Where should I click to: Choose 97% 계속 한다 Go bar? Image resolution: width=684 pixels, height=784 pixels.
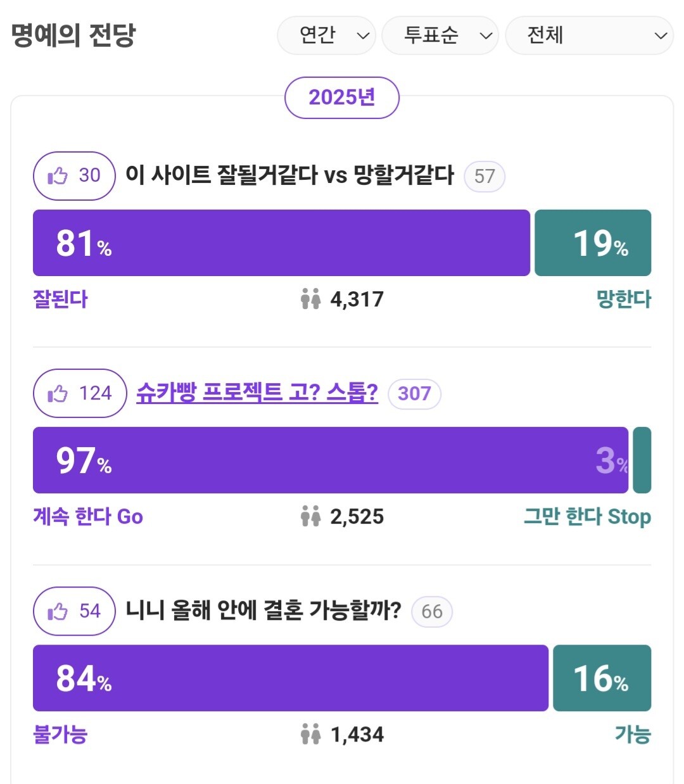329,460
